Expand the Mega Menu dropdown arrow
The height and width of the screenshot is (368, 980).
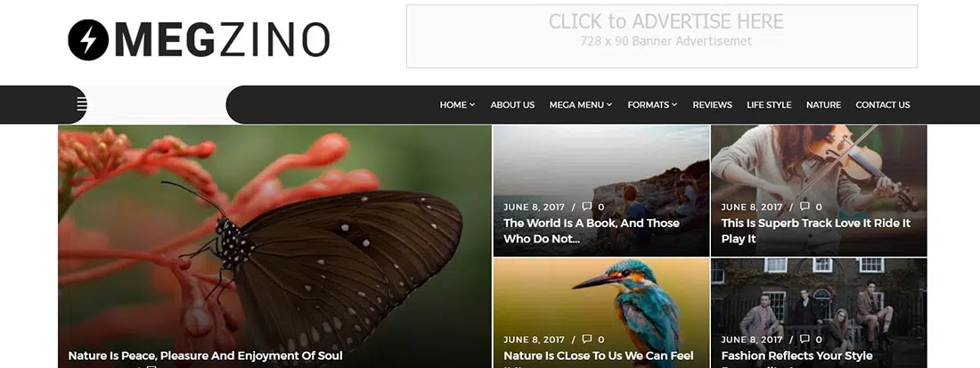pos(609,105)
